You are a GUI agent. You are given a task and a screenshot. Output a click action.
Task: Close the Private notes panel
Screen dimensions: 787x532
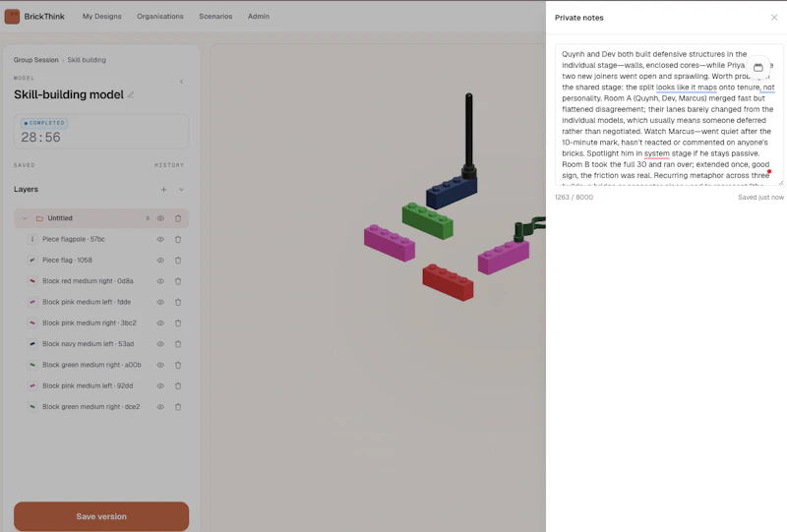pyautogui.click(x=774, y=18)
